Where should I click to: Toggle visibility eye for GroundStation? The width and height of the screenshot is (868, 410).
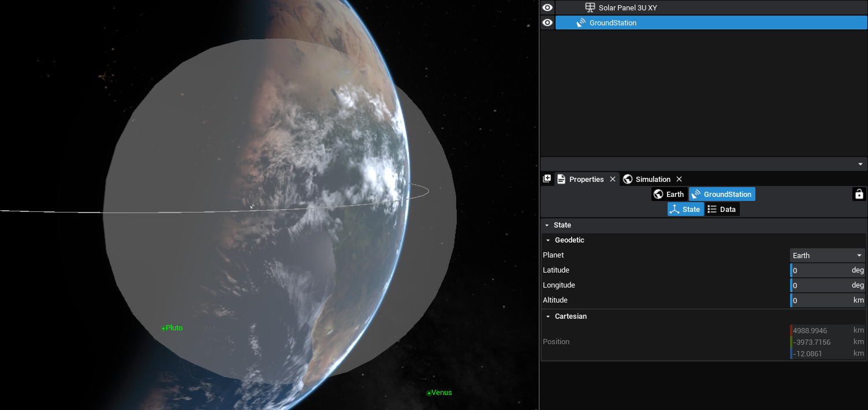[x=547, y=23]
